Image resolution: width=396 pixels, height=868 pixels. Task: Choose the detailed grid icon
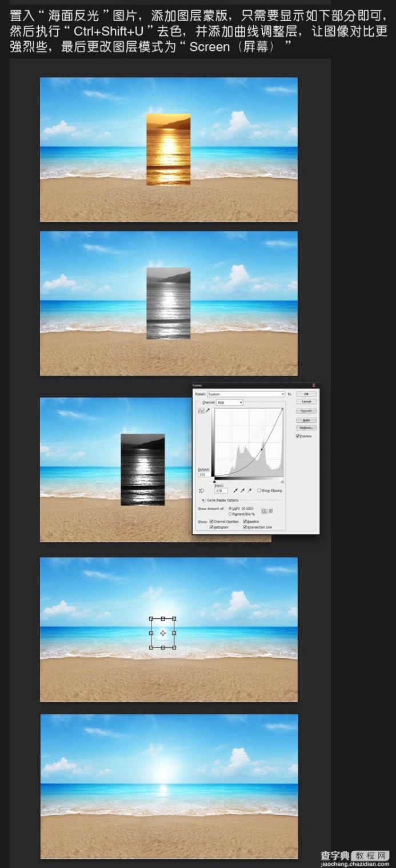[x=271, y=511]
